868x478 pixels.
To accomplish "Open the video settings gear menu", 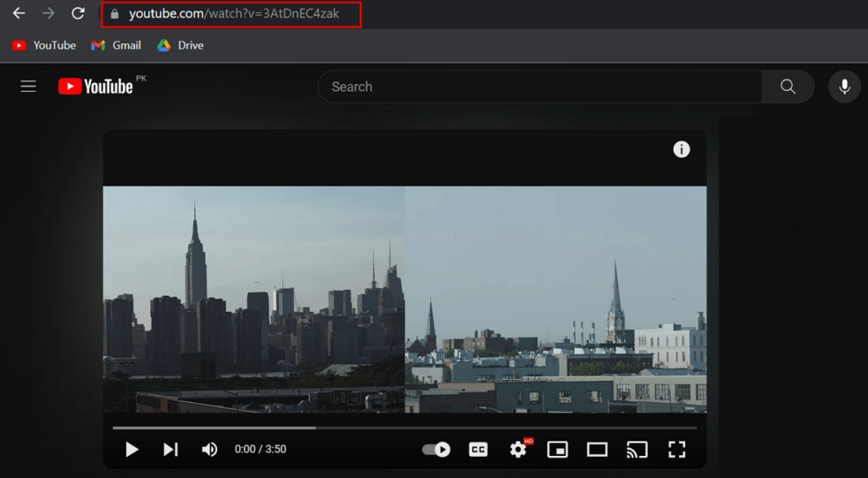I will click(518, 449).
